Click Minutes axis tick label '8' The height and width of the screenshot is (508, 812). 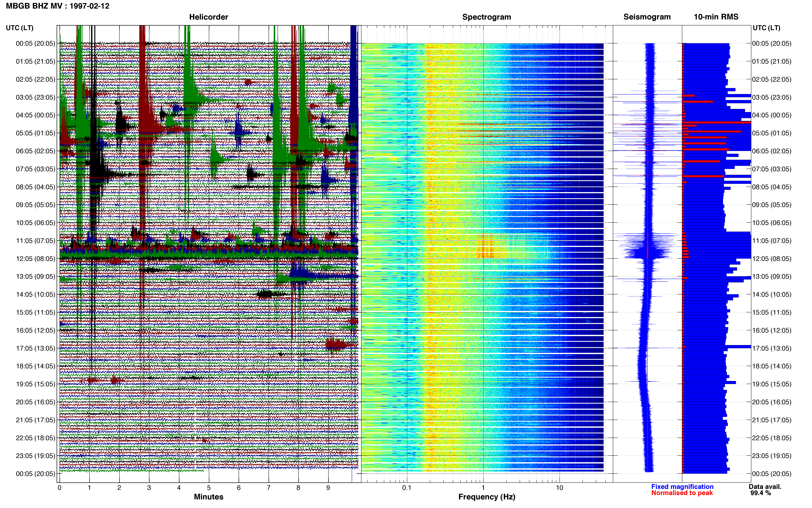pyautogui.click(x=298, y=488)
